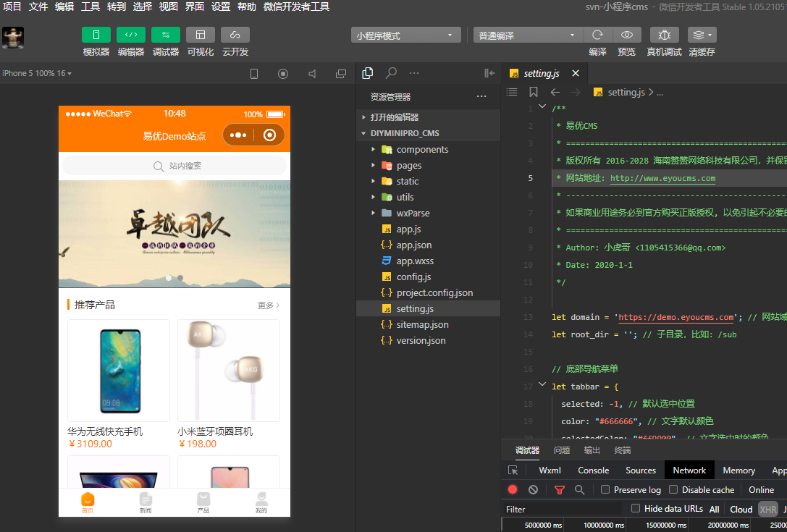The height and width of the screenshot is (532, 787).
Task: Type in the network Filter input box
Action: [563, 509]
